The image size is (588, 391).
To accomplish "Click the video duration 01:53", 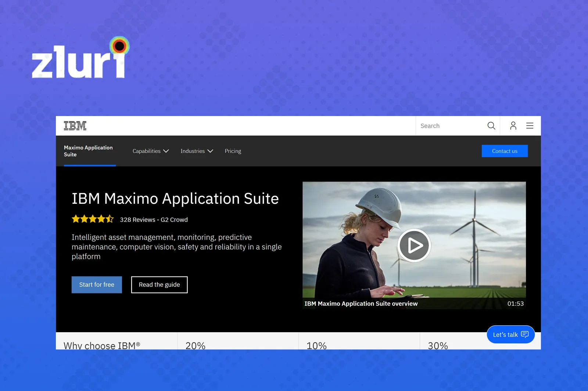I will pyautogui.click(x=516, y=304).
